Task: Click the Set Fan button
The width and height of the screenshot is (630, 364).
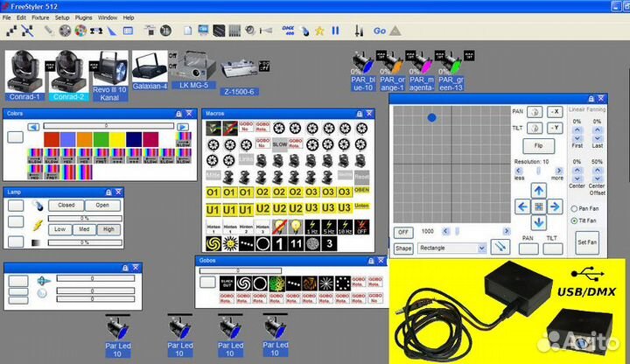Action: (x=587, y=242)
